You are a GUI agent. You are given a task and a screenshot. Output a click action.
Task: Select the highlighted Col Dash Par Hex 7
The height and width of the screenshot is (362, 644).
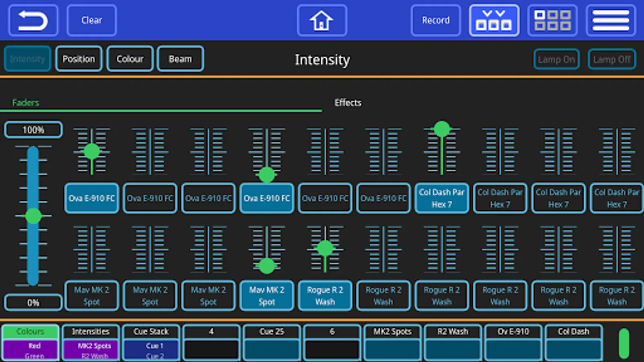(442, 198)
